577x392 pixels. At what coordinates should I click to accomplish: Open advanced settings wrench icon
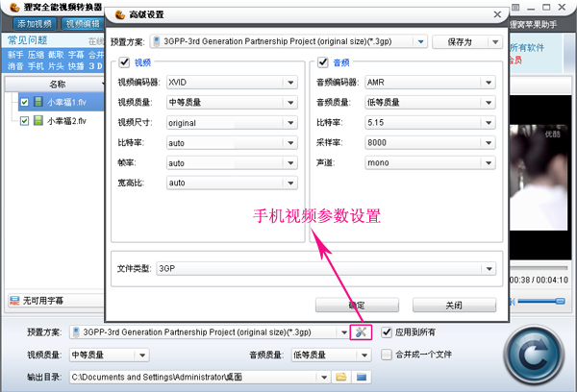point(361,332)
